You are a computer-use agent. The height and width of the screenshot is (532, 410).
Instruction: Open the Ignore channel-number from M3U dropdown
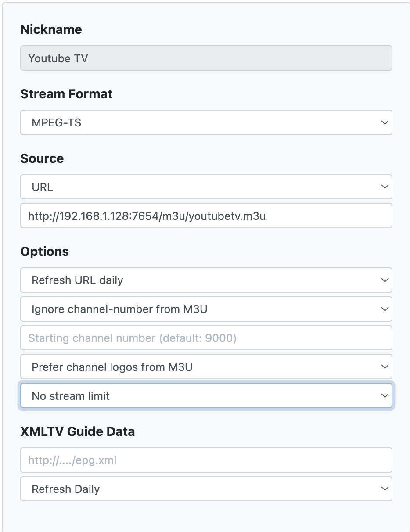click(x=206, y=309)
